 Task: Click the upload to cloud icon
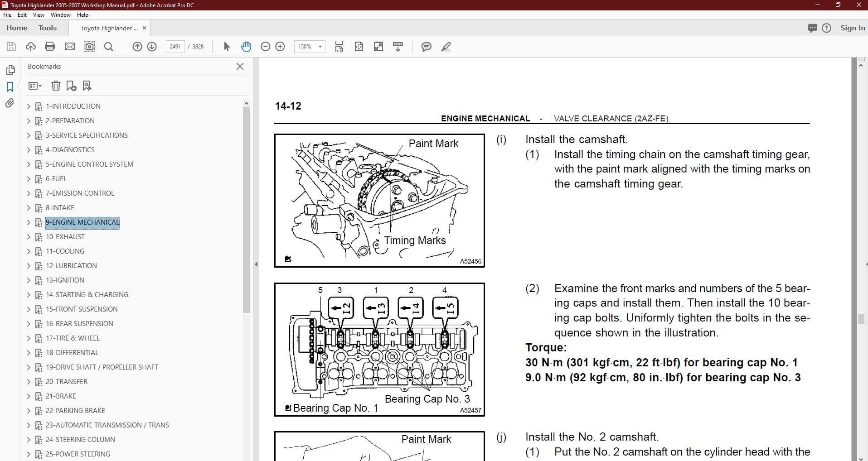pyautogui.click(x=30, y=47)
